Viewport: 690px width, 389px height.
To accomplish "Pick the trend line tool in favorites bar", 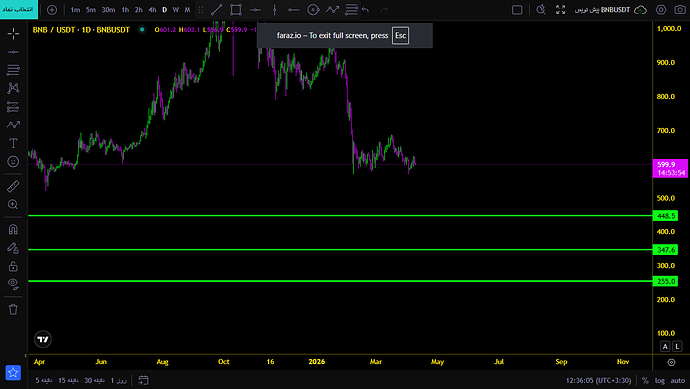I will [x=217, y=10].
